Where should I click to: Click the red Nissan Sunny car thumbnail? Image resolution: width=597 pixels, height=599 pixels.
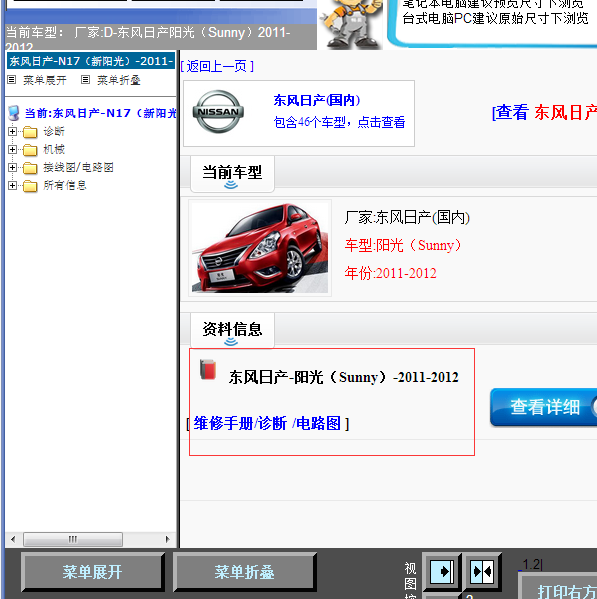(260, 248)
